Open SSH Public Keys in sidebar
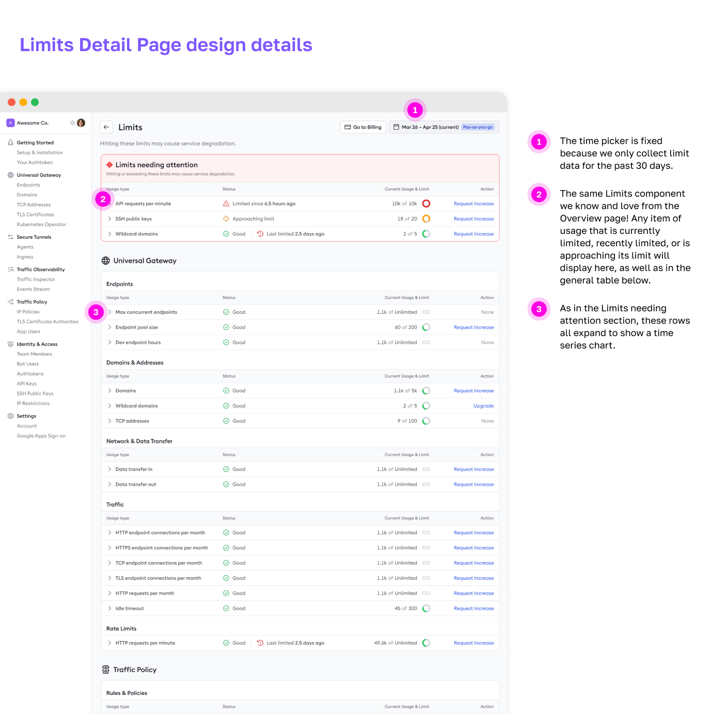This screenshot has width=728, height=714. coord(35,393)
